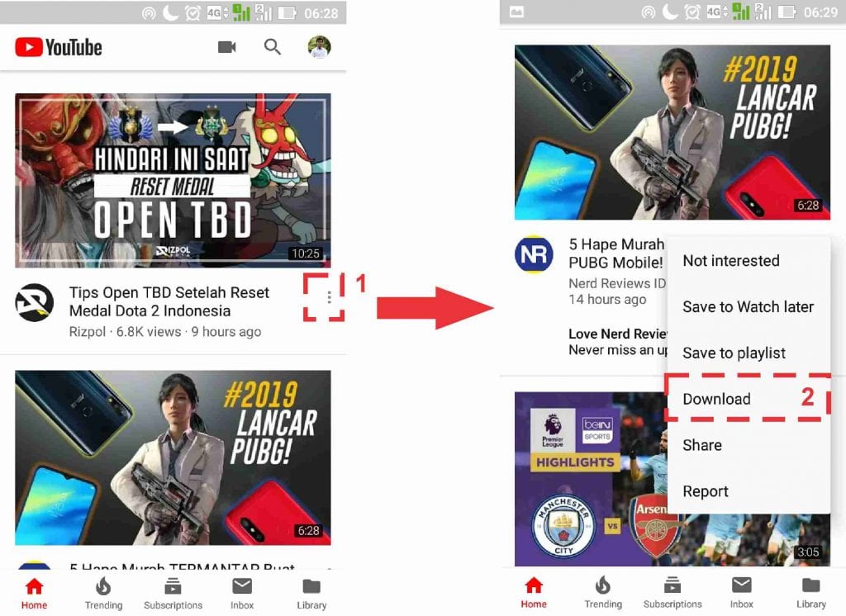Tap Inbox envelope icon in right screen
The image size is (846, 616).
point(741,585)
